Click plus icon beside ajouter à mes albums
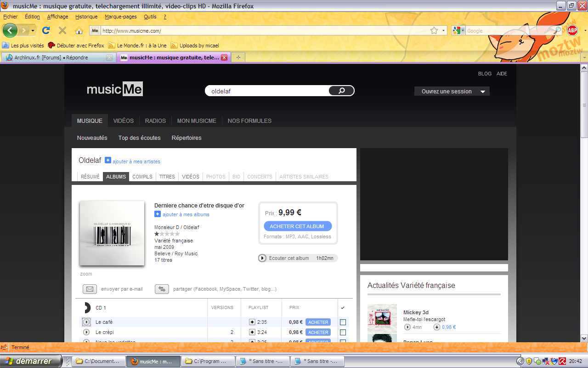The width and height of the screenshot is (588, 368). click(158, 214)
